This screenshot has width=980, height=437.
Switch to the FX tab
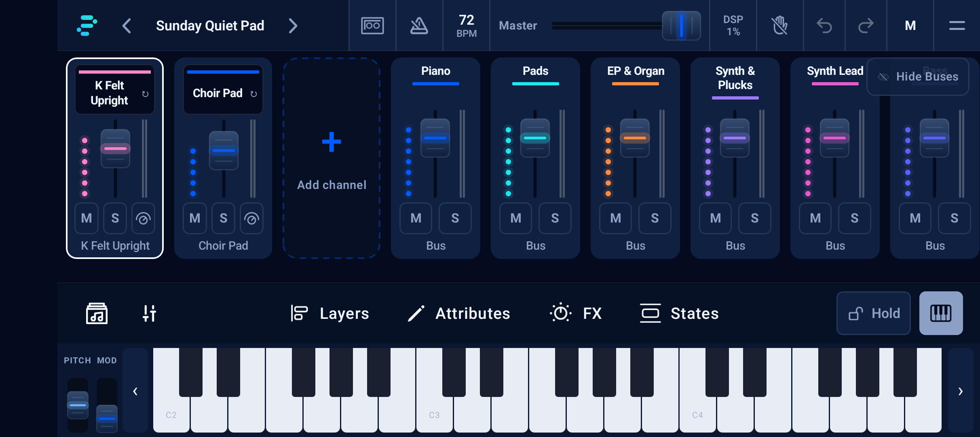tap(576, 314)
